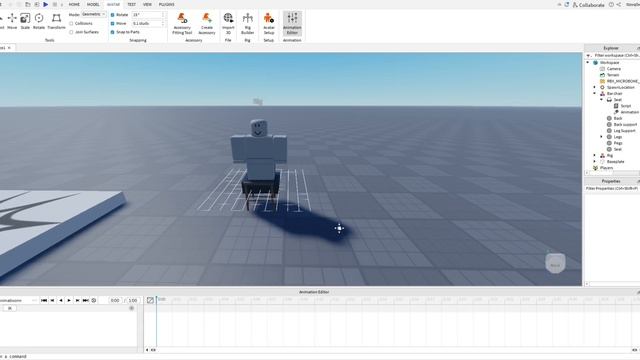Image resolution: width=640 pixels, height=360 pixels.
Task: Expand the Rig node in Explorer
Action: [x=594, y=156]
